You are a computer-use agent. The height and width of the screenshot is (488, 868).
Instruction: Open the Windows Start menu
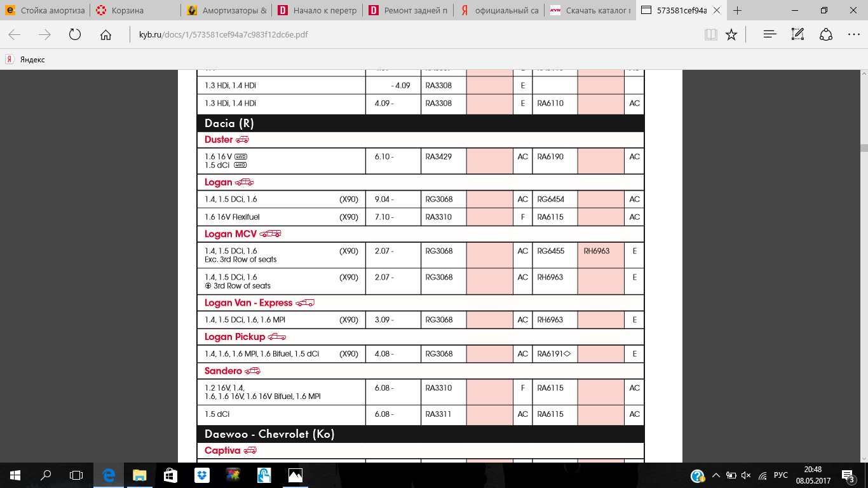(x=15, y=475)
